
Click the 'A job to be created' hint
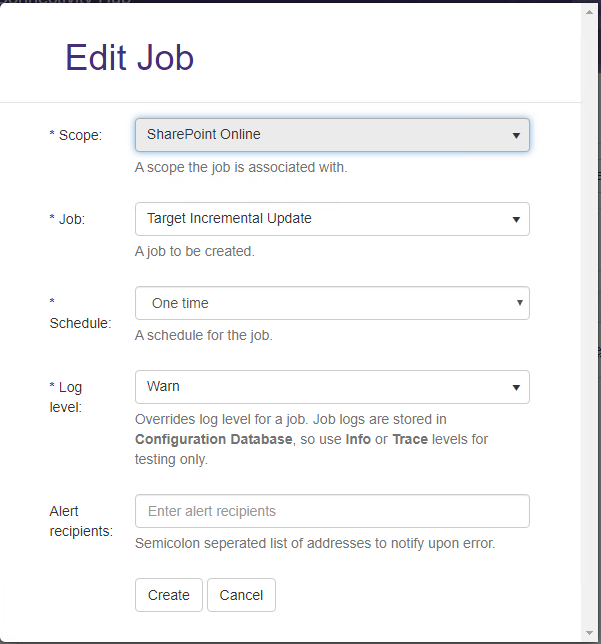coord(195,251)
